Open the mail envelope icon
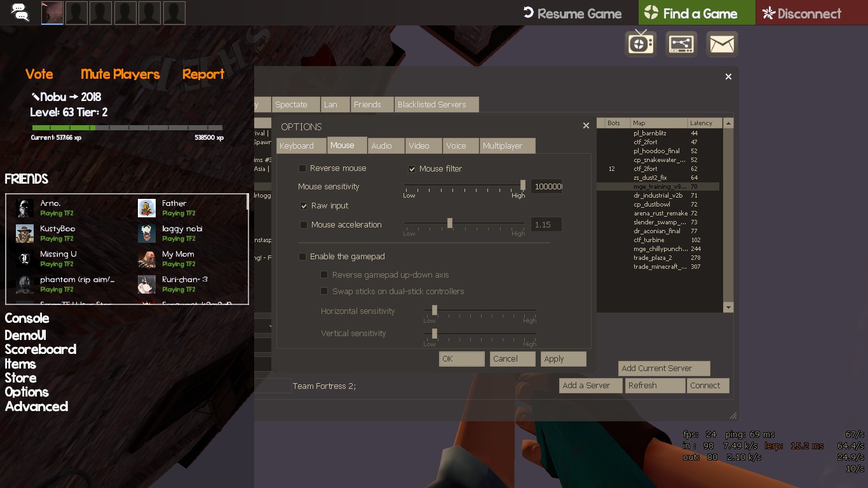 coord(722,44)
